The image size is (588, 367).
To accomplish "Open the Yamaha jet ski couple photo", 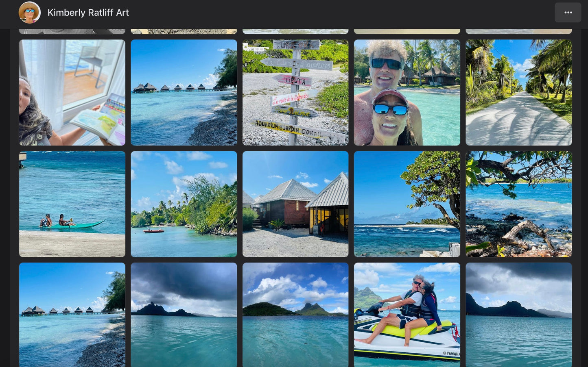I will click(407, 315).
